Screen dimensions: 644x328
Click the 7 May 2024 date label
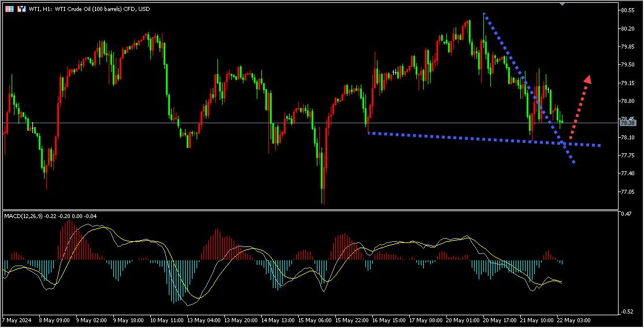[x=18, y=319]
